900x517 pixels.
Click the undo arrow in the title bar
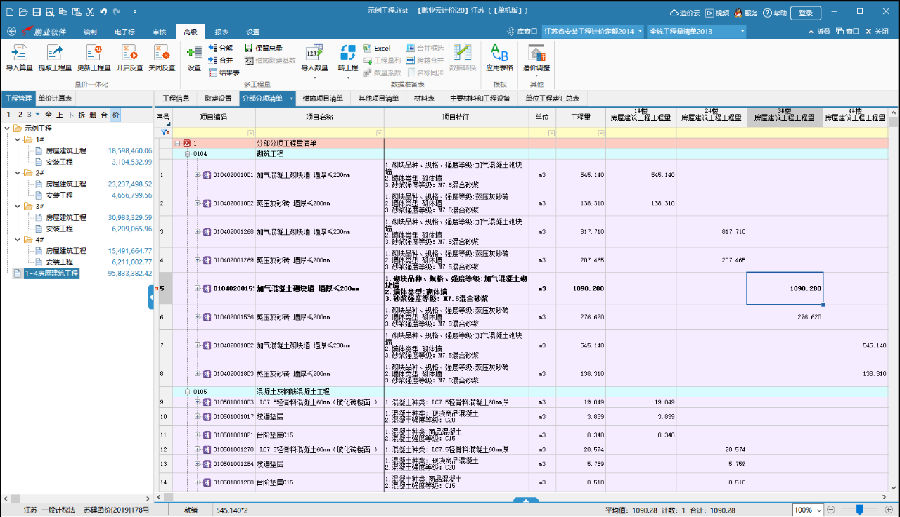coord(104,13)
